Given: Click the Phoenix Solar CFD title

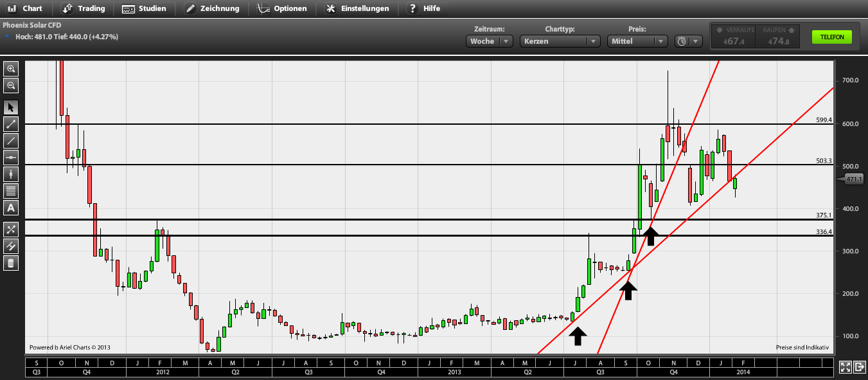Looking at the screenshot, I should (32, 26).
